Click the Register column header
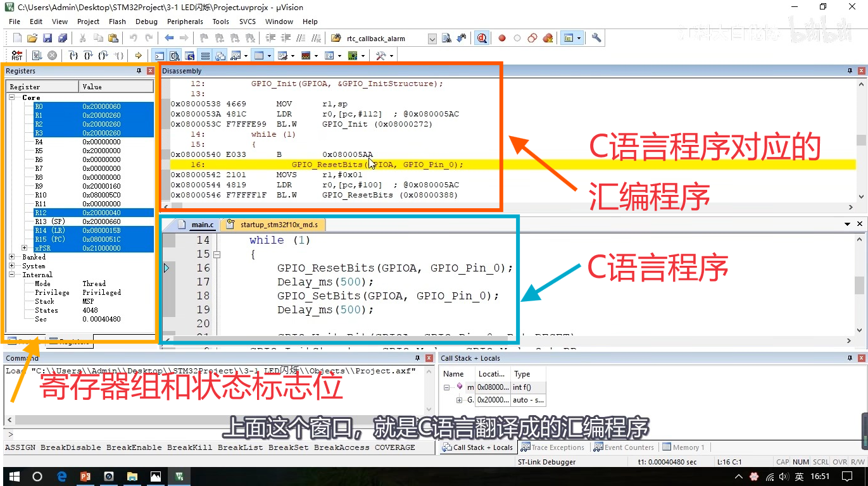 42,87
